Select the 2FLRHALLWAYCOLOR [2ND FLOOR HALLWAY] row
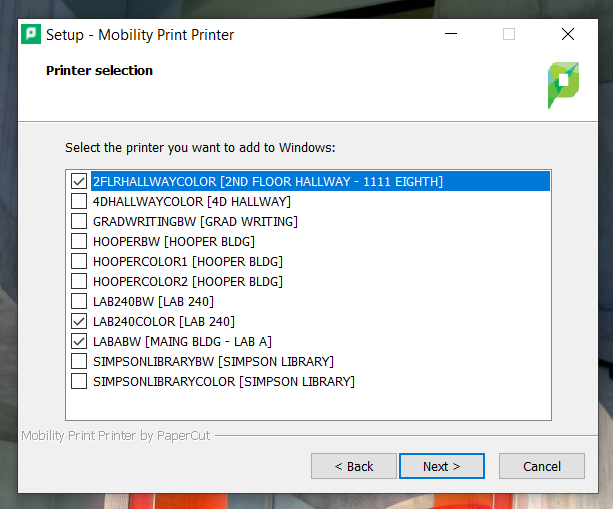613x509 pixels. pyautogui.click(x=320, y=181)
